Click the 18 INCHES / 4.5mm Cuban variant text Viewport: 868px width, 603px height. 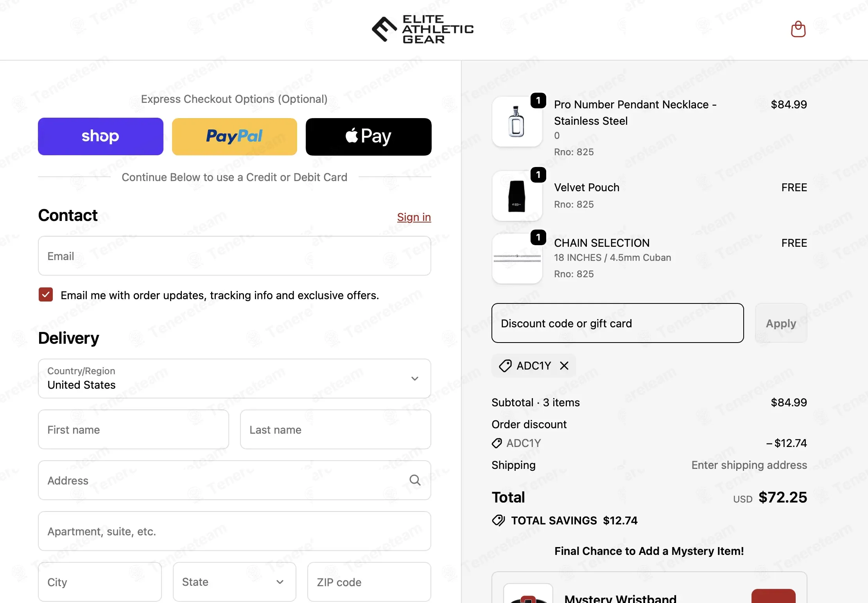(612, 257)
